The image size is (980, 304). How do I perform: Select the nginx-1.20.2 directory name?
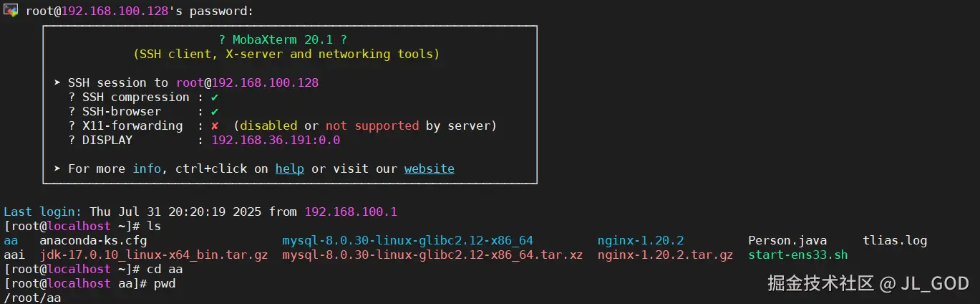640,240
